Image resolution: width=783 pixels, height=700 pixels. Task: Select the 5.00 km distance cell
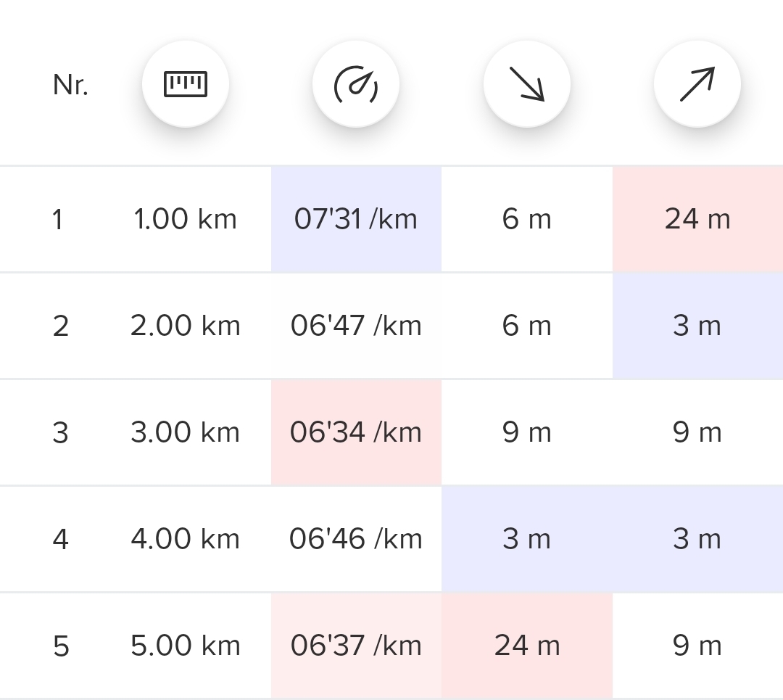[x=186, y=646]
